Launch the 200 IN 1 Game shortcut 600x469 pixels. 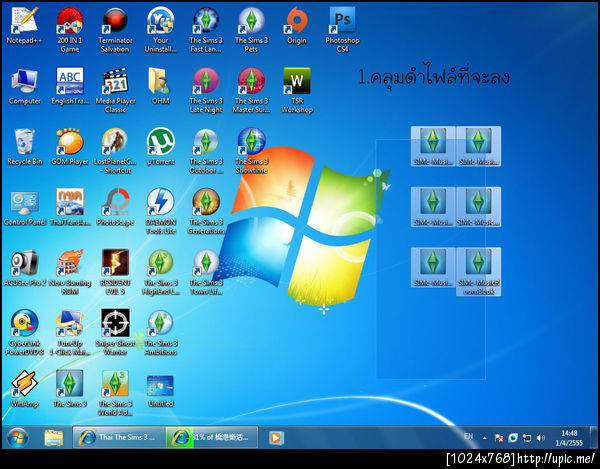pyautogui.click(x=70, y=30)
